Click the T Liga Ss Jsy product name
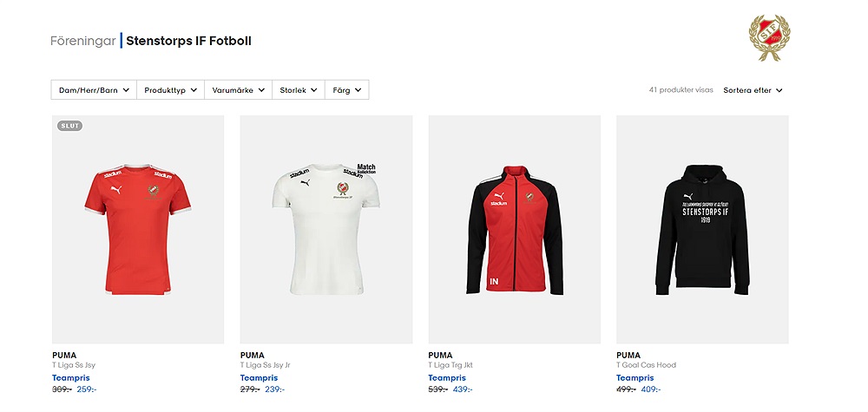Viewport: 868px width, 412px height. pos(74,365)
